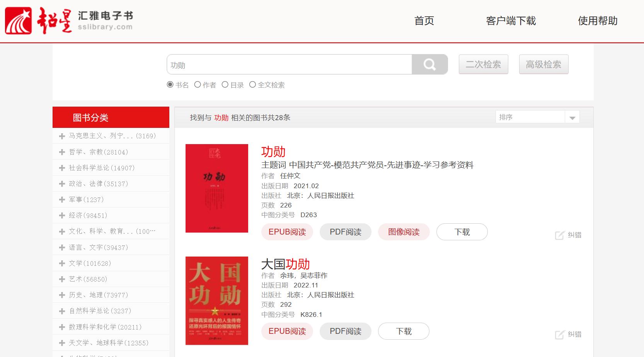Click plus icon beside 军事 category

62,200
